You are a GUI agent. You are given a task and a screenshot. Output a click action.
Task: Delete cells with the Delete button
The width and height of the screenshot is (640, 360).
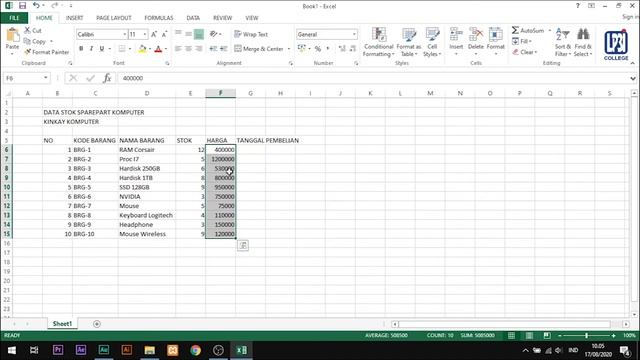476,42
